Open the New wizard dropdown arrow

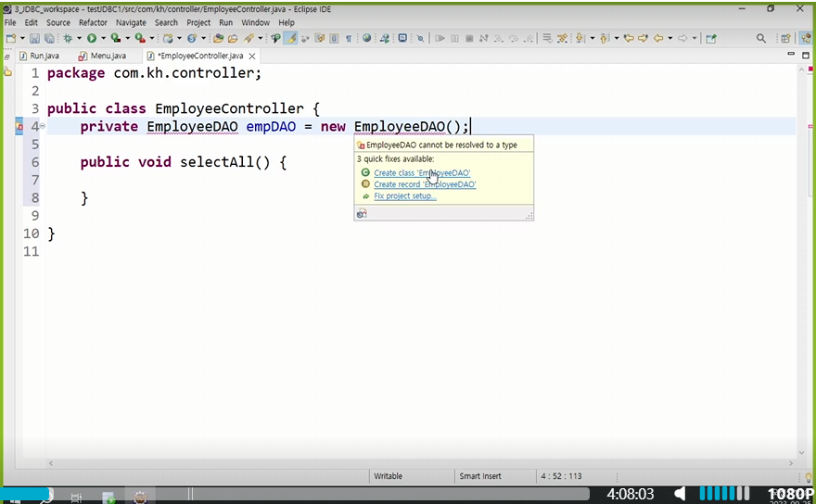22,38
